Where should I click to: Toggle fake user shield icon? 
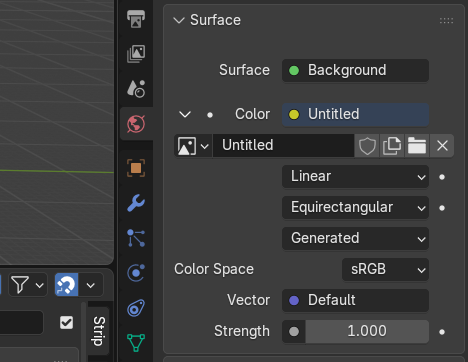tap(367, 146)
